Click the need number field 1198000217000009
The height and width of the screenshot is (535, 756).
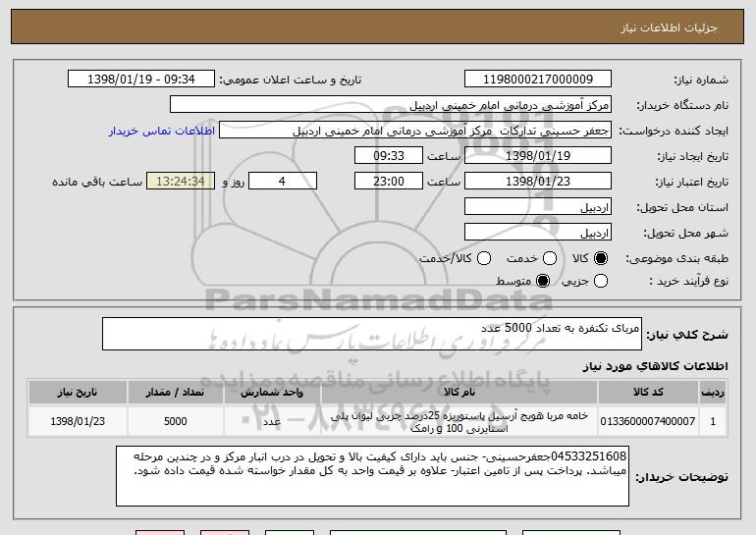coord(538,80)
